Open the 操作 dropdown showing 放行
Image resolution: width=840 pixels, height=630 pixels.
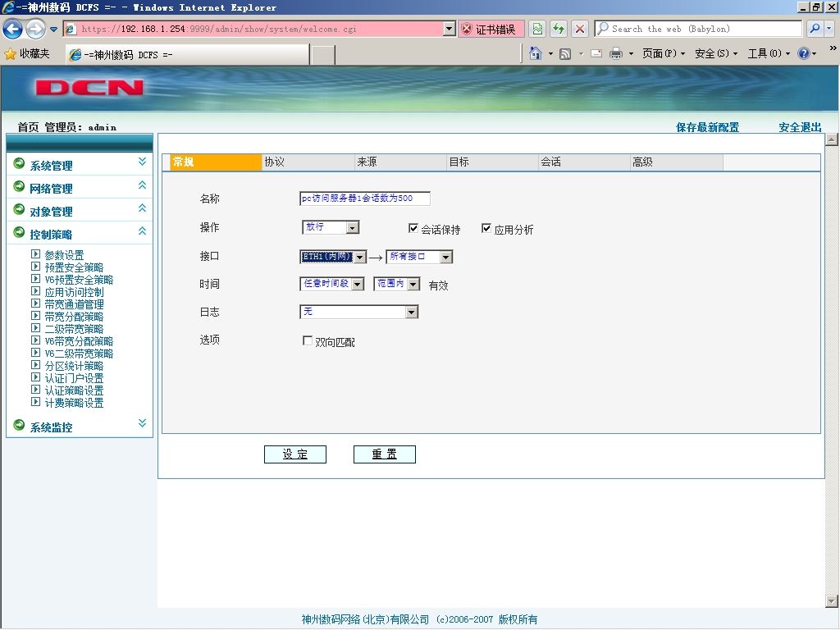point(331,228)
